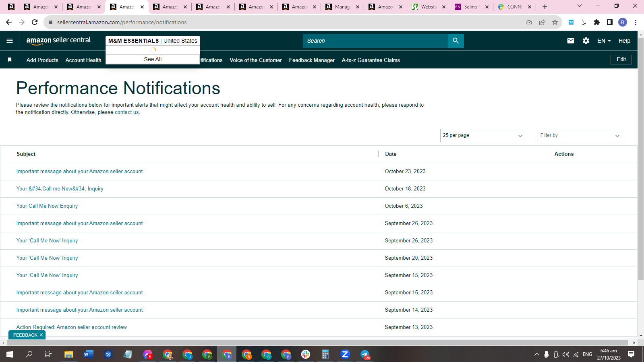
Task: Click in the Seller Central search field
Action: click(x=375, y=41)
